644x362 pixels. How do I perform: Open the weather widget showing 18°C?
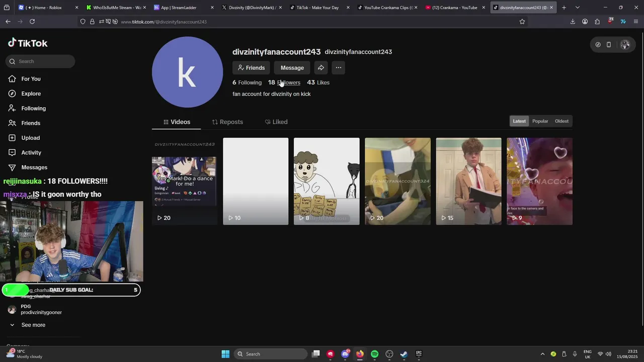point(24,354)
